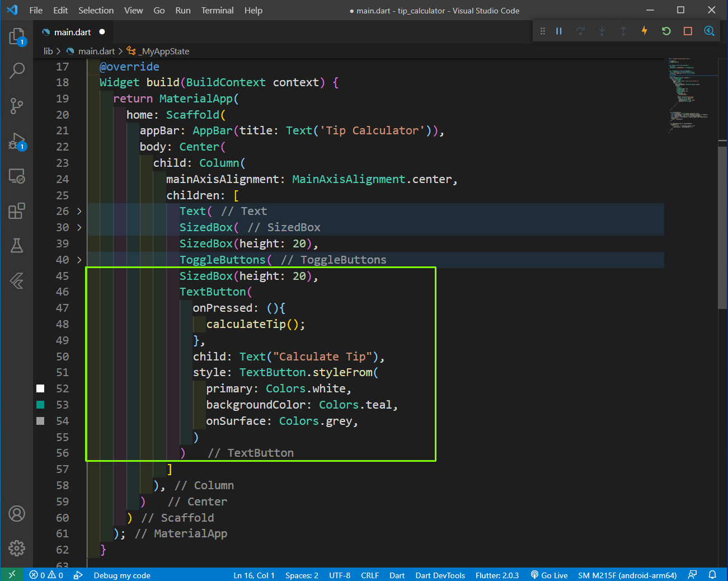Open the Remote Explorer view
The width and height of the screenshot is (728, 581).
tap(17, 176)
